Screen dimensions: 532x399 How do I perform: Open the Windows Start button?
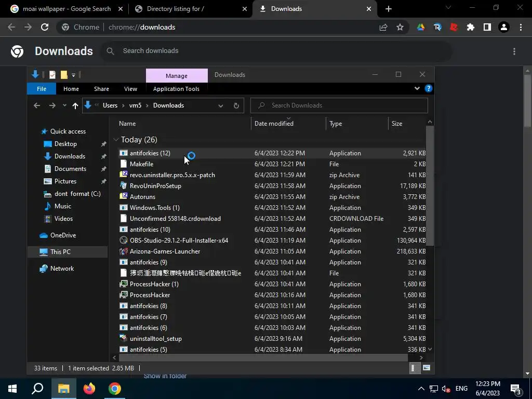[12, 389]
